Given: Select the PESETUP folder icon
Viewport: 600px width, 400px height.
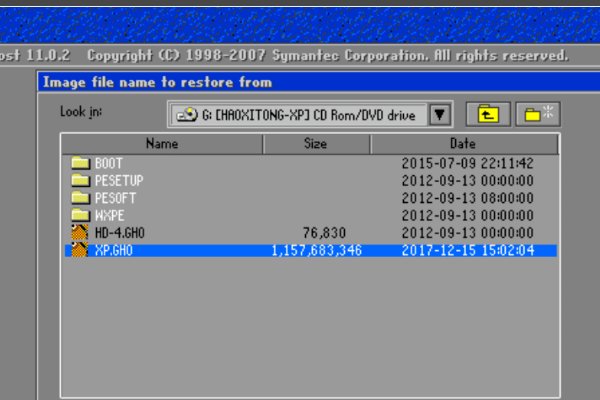Looking at the screenshot, I should coord(81,180).
